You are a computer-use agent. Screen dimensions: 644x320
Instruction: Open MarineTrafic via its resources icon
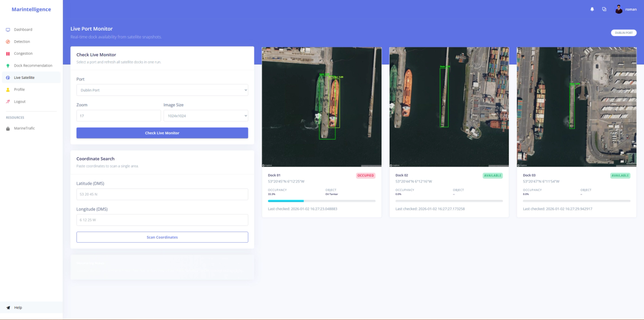[9, 128]
